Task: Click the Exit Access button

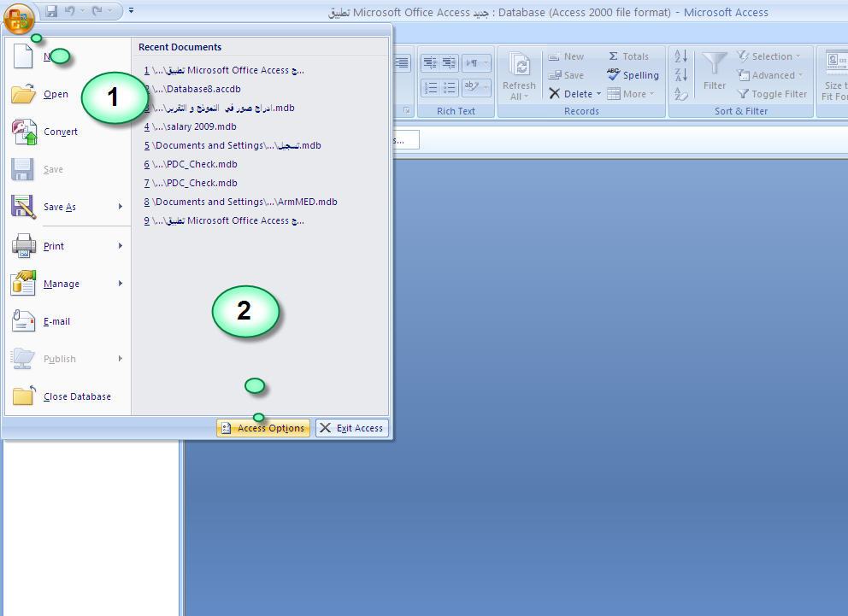Action: click(352, 428)
